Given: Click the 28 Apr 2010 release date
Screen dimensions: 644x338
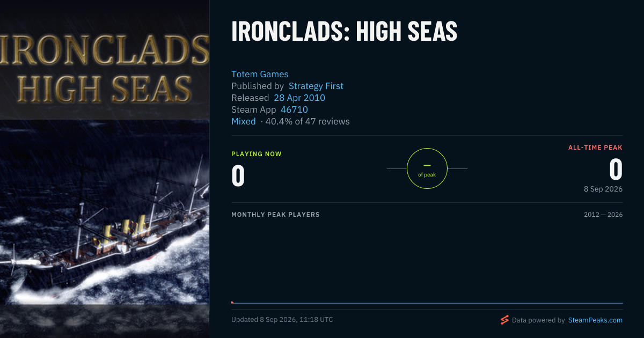Looking at the screenshot, I should coord(299,98).
